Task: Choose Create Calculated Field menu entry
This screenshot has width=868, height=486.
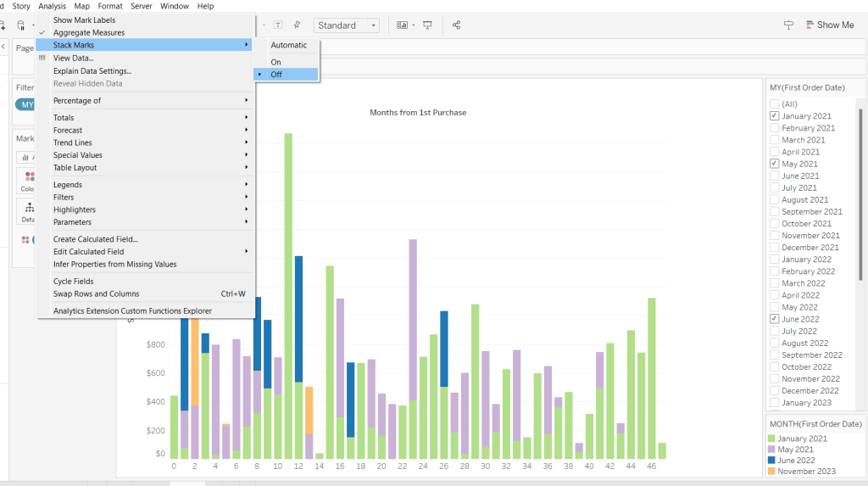Action: click(x=95, y=239)
